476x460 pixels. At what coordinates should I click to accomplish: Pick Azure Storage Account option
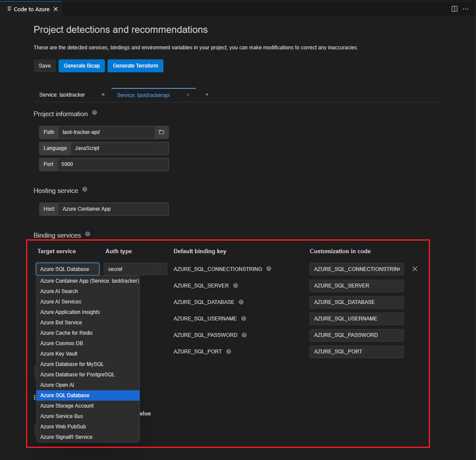pyautogui.click(x=88, y=406)
